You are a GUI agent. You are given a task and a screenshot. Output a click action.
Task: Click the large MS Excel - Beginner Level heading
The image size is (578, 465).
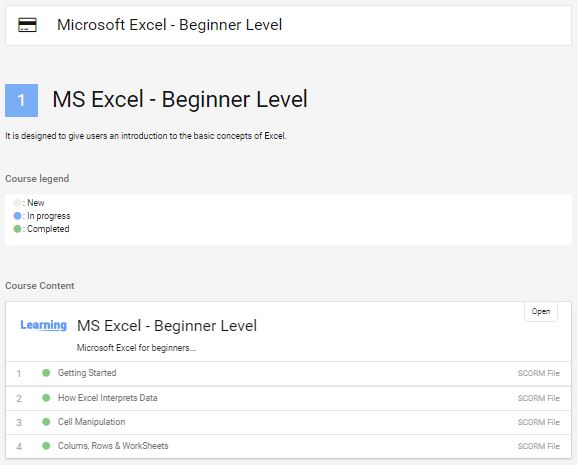[180, 100]
